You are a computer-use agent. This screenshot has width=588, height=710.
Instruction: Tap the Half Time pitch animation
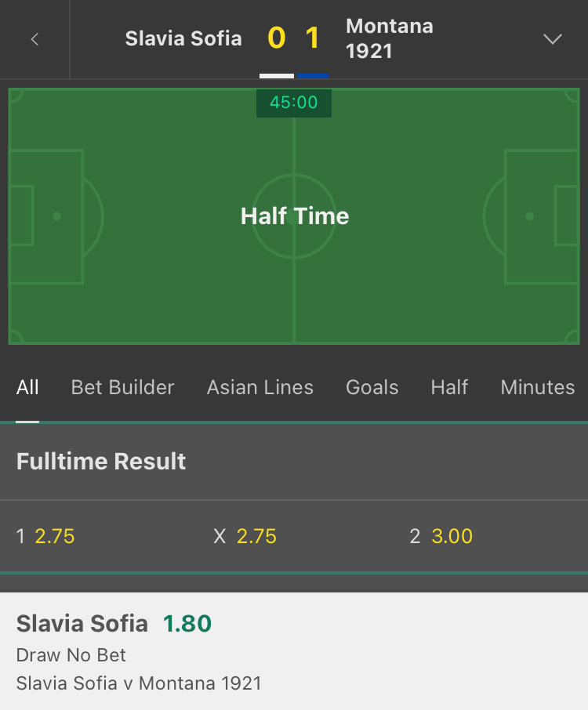click(294, 216)
